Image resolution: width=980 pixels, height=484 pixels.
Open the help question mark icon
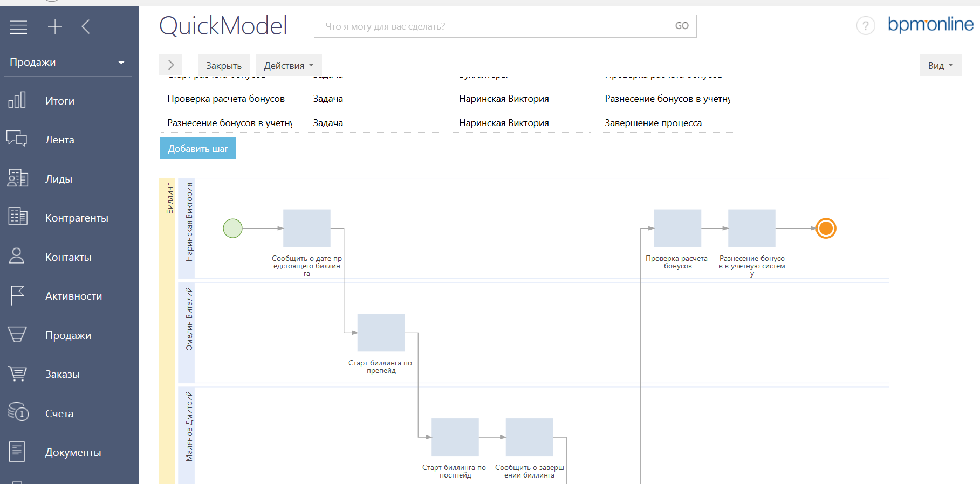coord(865,26)
